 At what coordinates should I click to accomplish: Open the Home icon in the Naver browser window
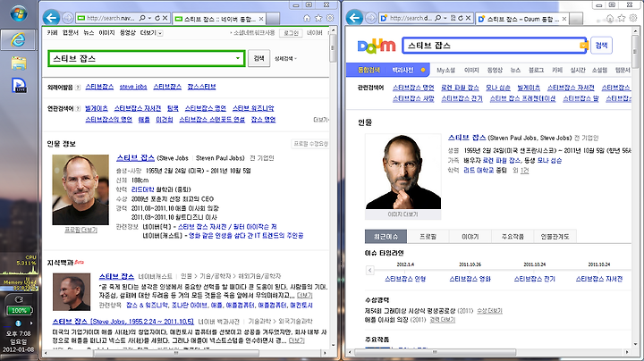[x=307, y=18]
